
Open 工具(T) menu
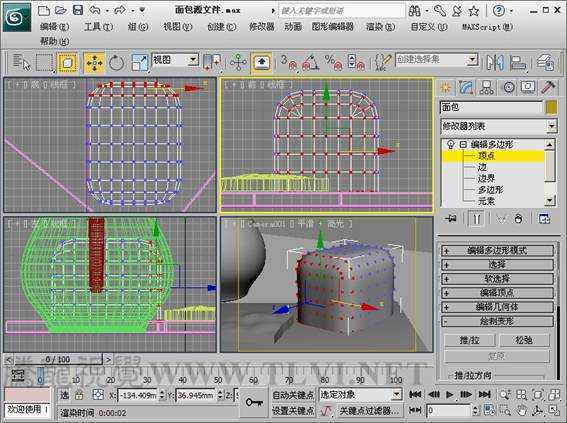click(98, 26)
